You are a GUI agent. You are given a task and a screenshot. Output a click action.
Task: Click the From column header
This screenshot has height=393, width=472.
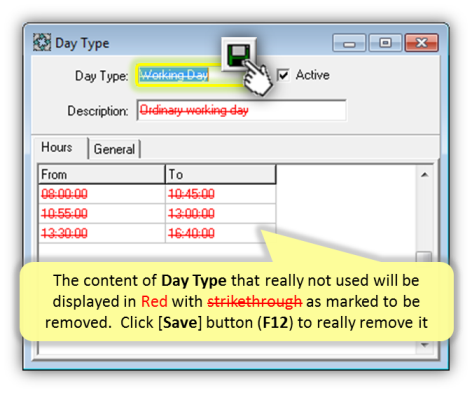point(102,174)
